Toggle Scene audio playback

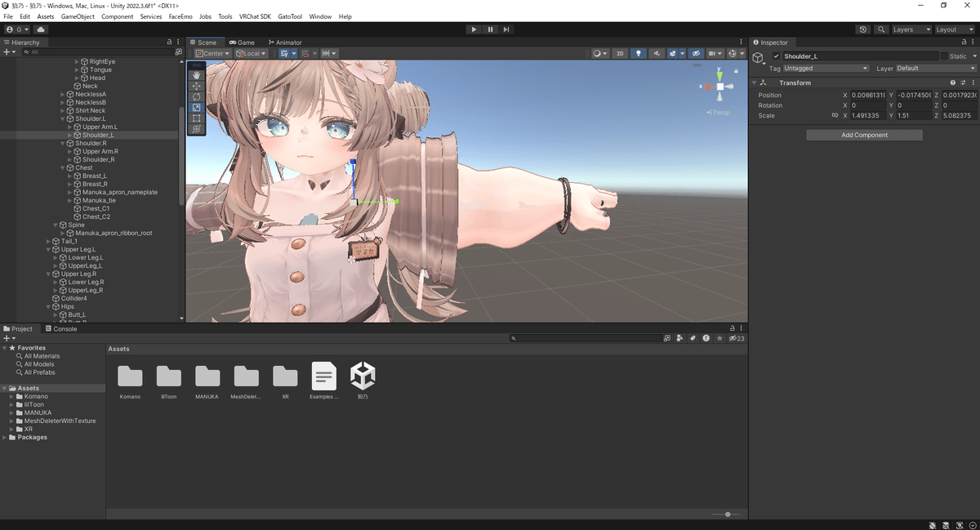coord(657,54)
